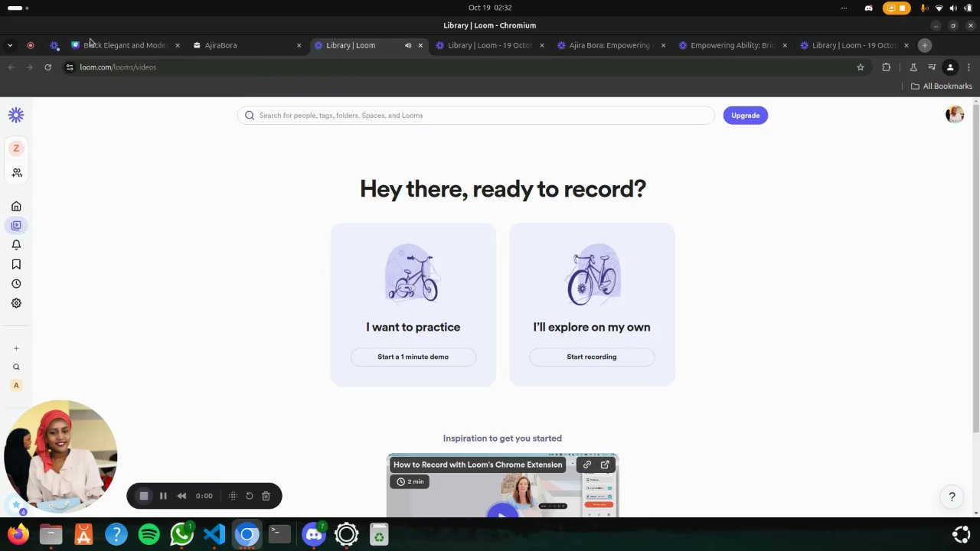Stop the Loom recording
This screenshot has height=551, width=980.
[144, 496]
